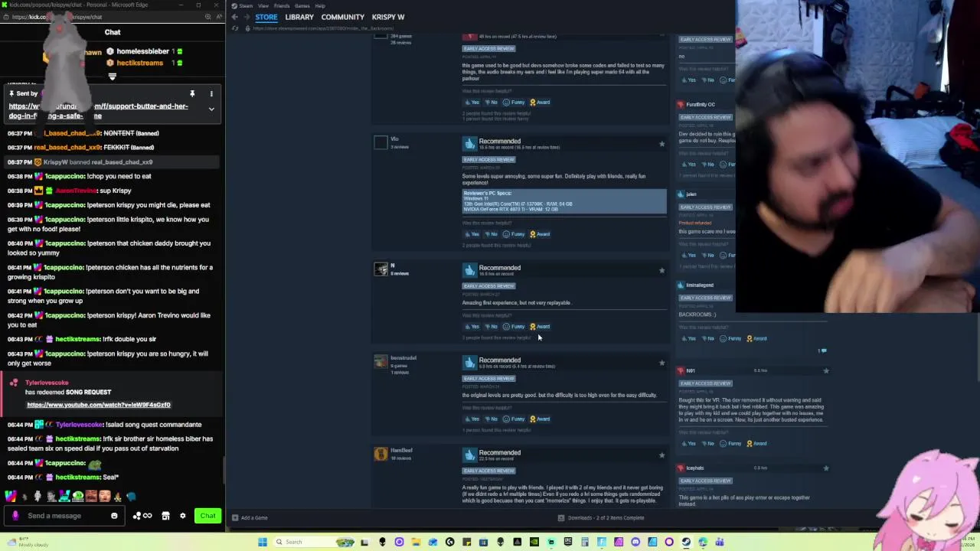980x551 pixels.
Task: Click HamBeef's avatar thumbnail
Action: tap(381, 454)
